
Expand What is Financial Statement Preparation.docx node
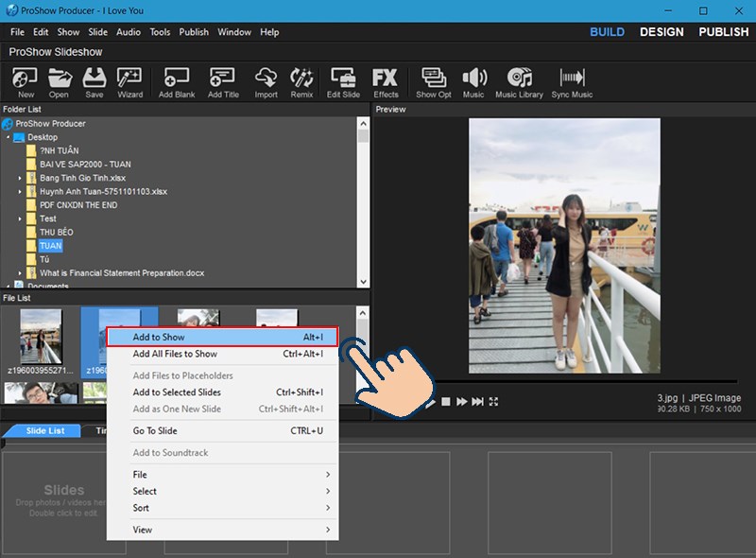click(20, 273)
